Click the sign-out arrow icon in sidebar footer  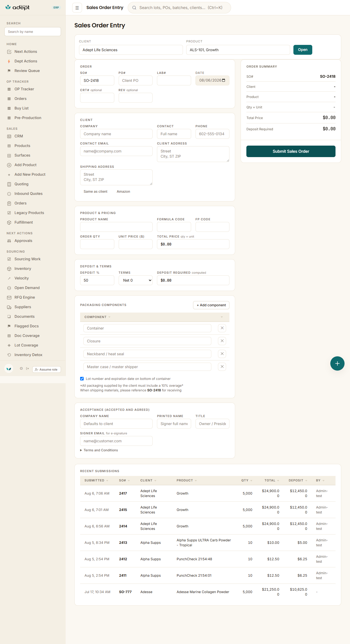(28, 369)
